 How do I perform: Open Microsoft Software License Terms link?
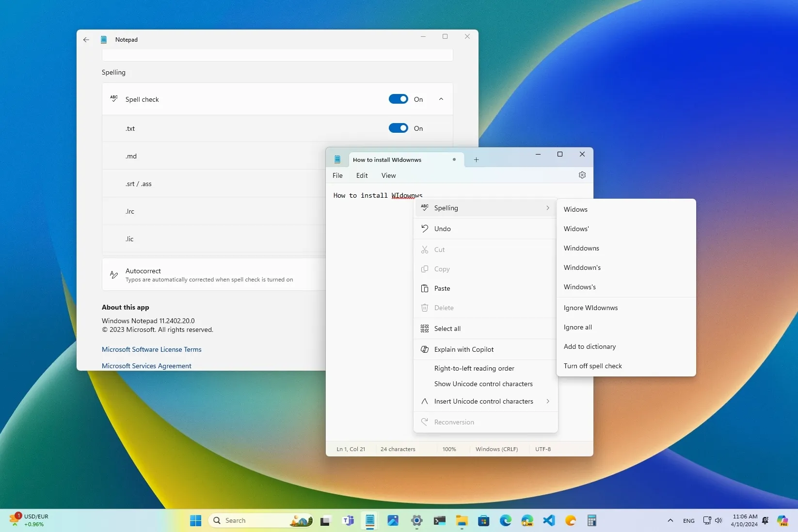pos(151,349)
